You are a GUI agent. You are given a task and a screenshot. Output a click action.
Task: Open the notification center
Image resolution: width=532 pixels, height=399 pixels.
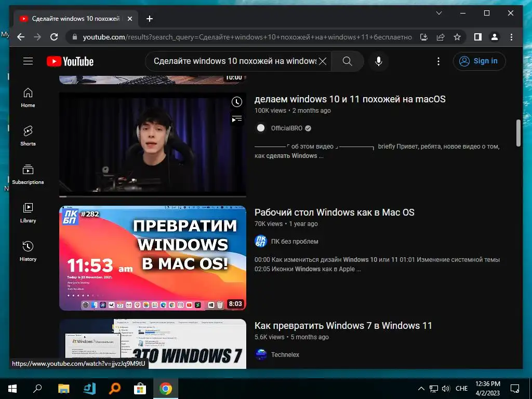coord(515,389)
